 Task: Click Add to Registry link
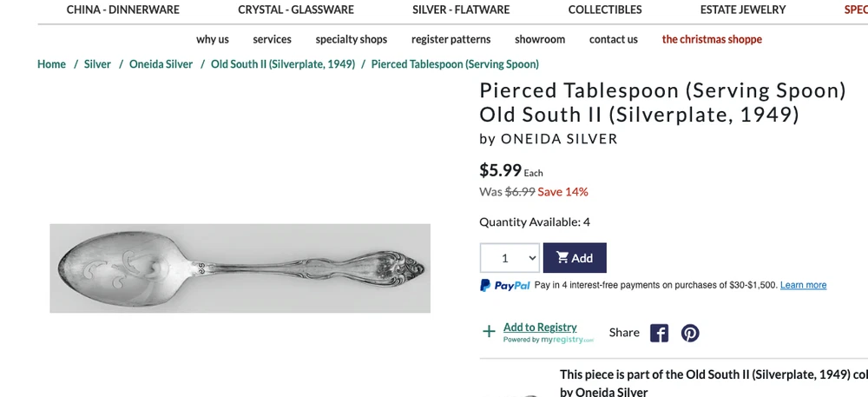[540, 328]
